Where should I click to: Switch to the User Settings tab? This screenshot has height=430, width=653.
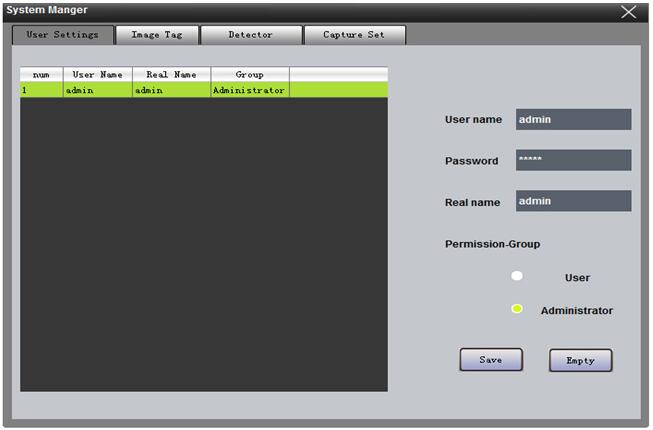click(62, 35)
